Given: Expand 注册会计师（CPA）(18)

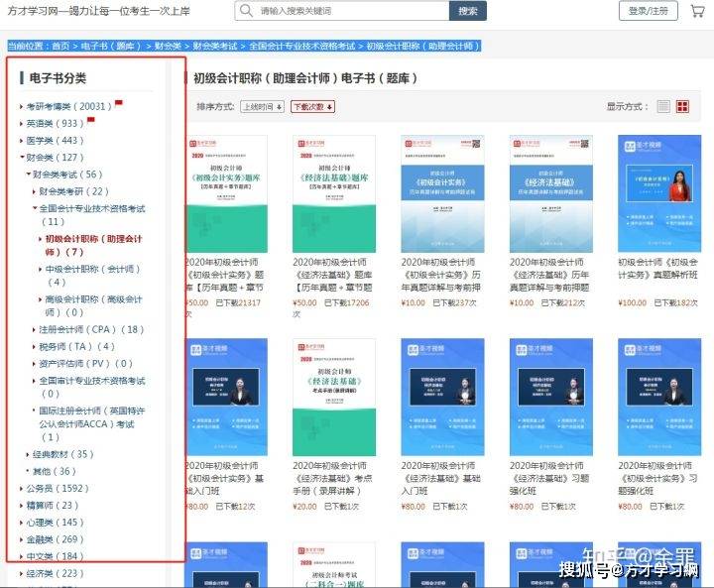Looking at the screenshot, I should 91,330.
